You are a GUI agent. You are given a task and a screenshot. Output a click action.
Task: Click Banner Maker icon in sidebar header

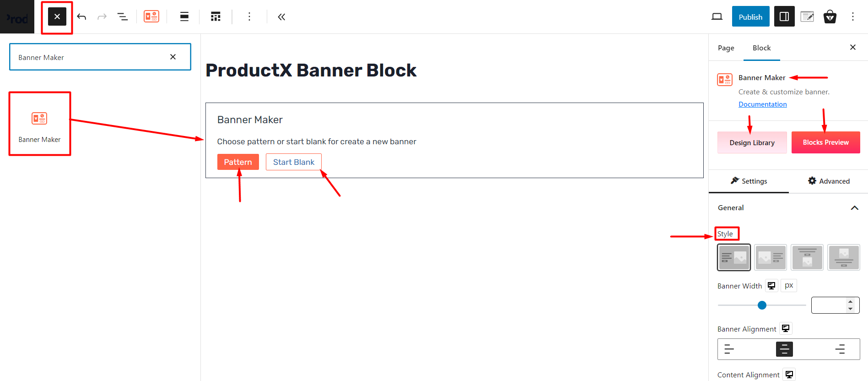pyautogui.click(x=725, y=79)
